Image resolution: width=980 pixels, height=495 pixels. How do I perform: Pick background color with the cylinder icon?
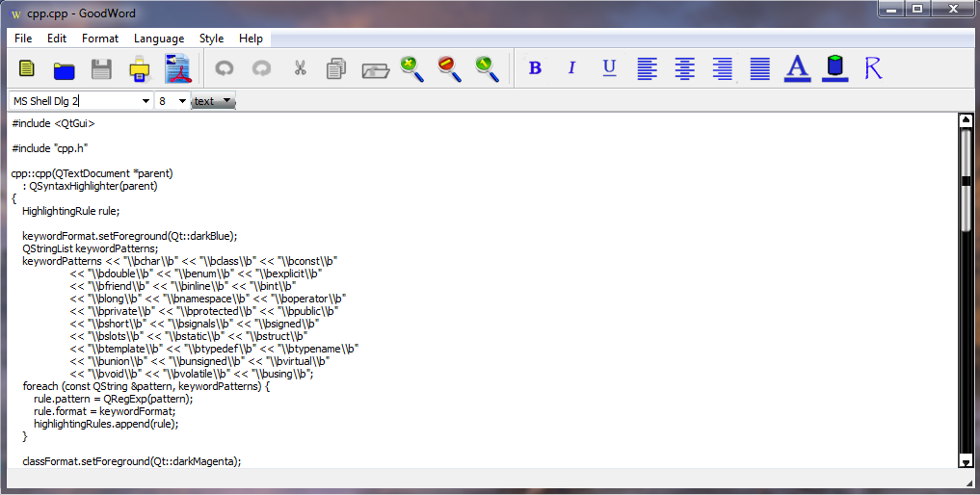(x=835, y=68)
